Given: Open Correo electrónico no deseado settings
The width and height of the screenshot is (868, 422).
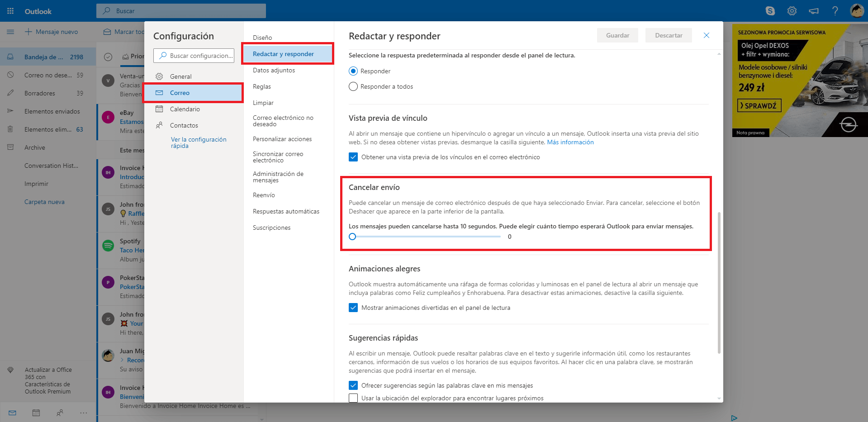Looking at the screenshot, I should (x=283, y=121).
